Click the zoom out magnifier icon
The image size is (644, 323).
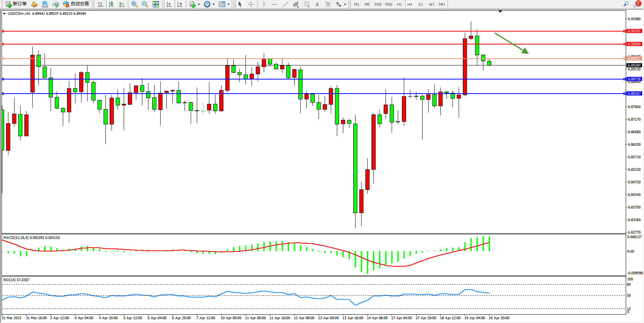(145, 4)
